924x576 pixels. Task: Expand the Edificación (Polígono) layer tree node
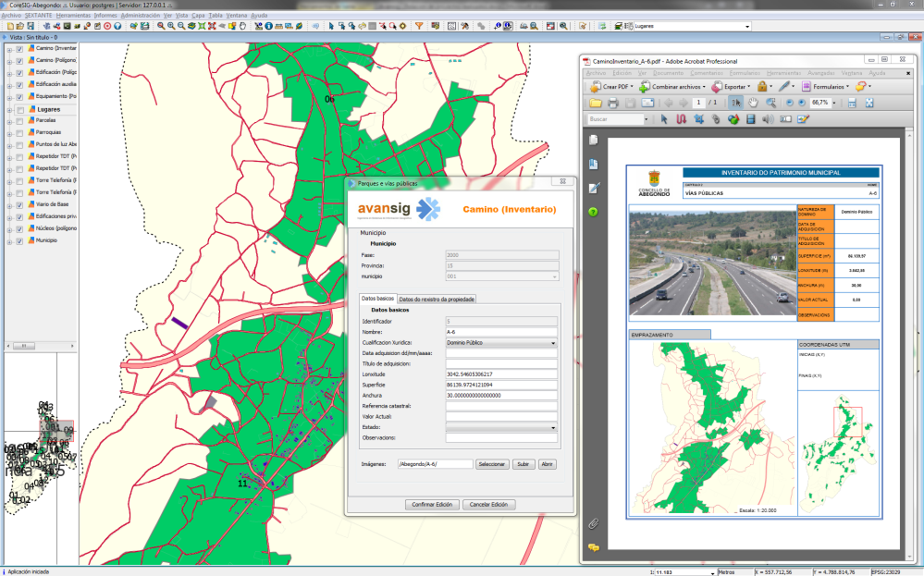[9, 73]
